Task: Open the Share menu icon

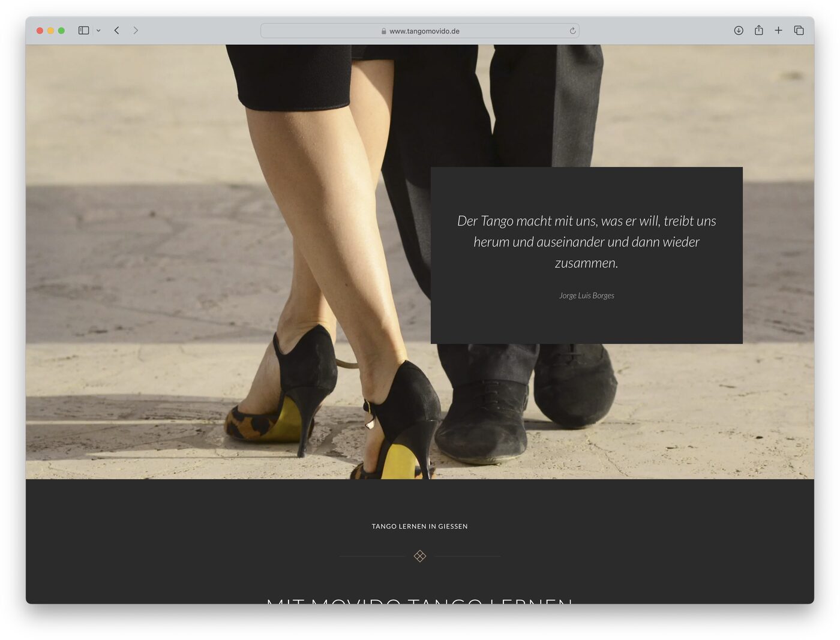Action: point(758,30)
